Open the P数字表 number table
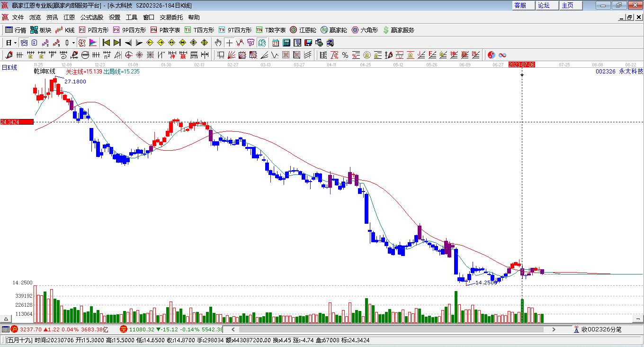 165,30
